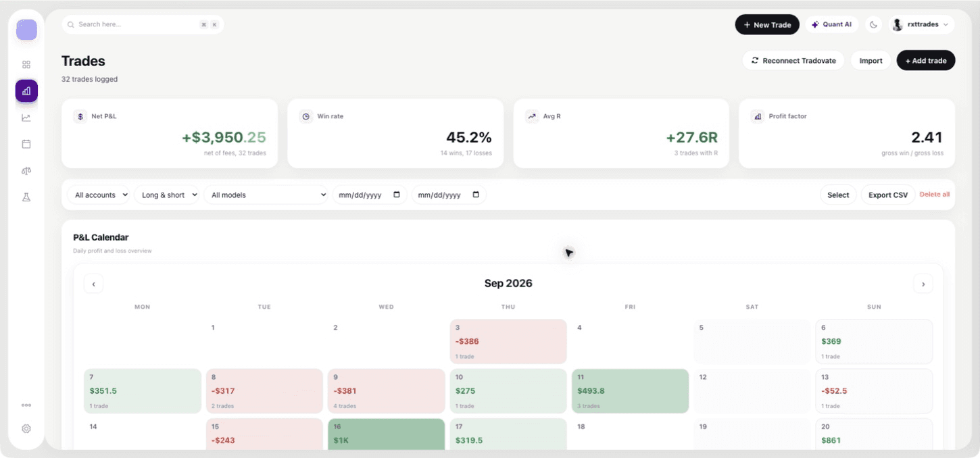Open the settings gear in sidebar
The height and width of the screenshot is (458, 980).
[26, 428]
